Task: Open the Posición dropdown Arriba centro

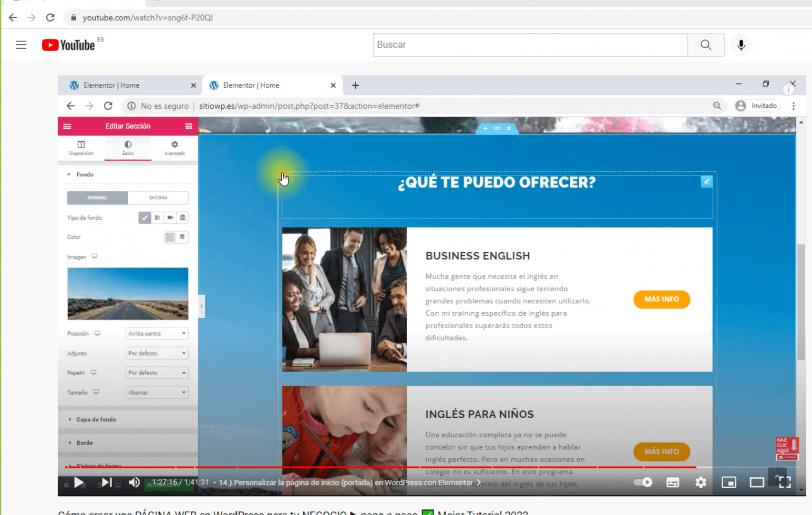Action: [x=157, y=333]
